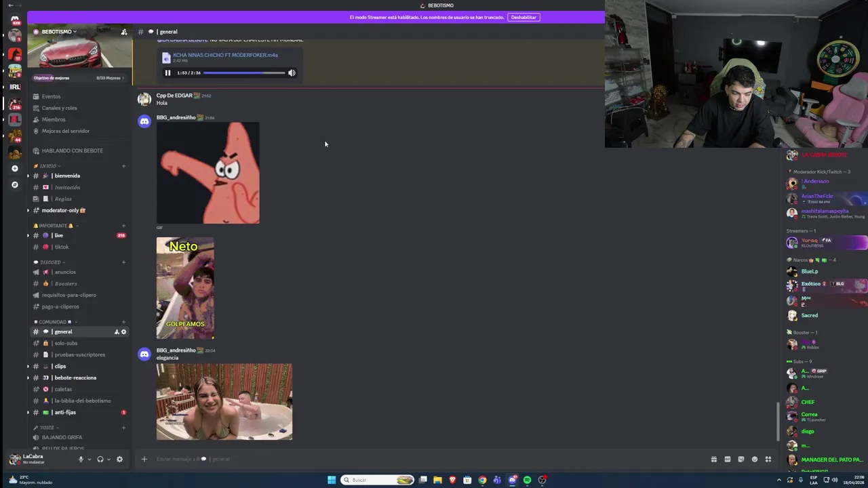Create a channel in the INICIO category
Image resolution: width=868 pixels, height=488 pixels.
pyautogui.click(x=123, y=166)
